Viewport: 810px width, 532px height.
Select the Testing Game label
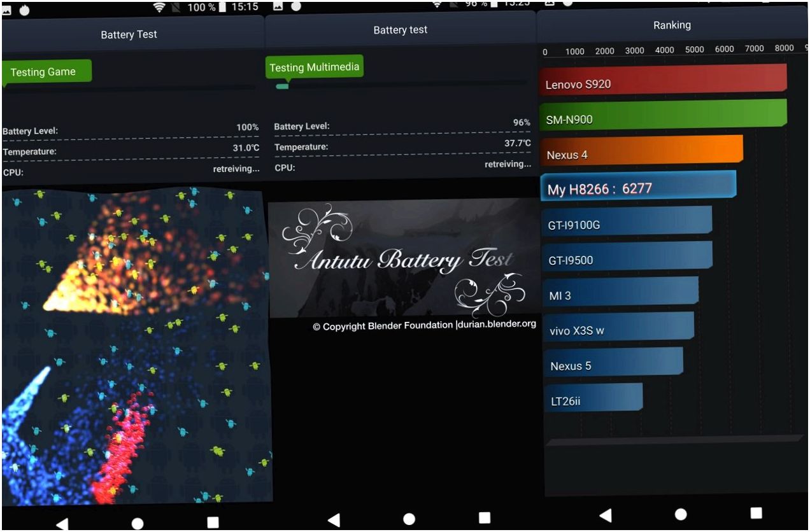tap(46, 72)
